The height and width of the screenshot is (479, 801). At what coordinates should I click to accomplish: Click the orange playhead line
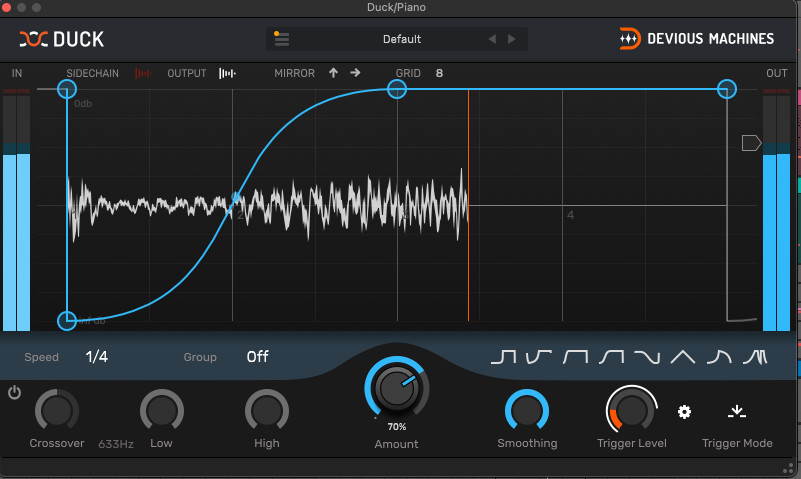point(468,205)
